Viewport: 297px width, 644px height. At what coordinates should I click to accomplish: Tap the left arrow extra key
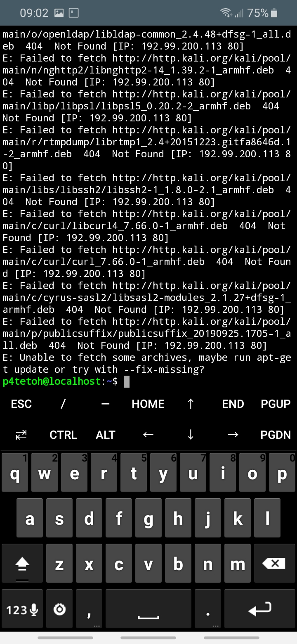pos(148,435)
